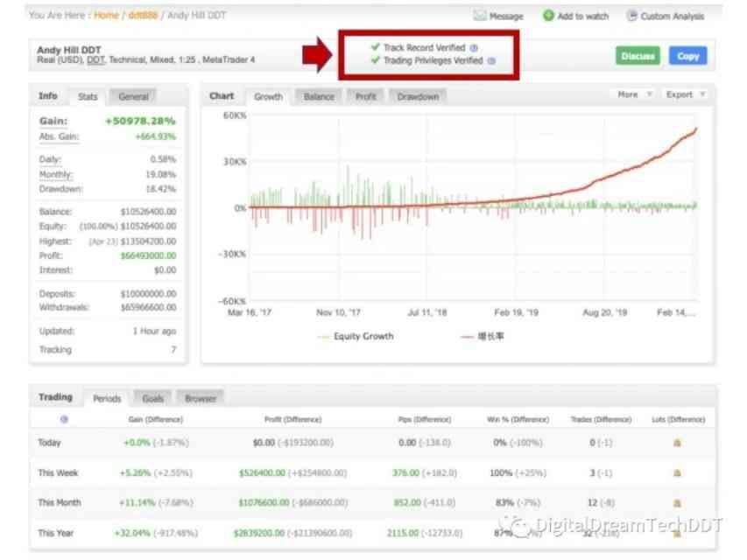
Task: Open the Export dropdown menu
Action: pos(685,94)
